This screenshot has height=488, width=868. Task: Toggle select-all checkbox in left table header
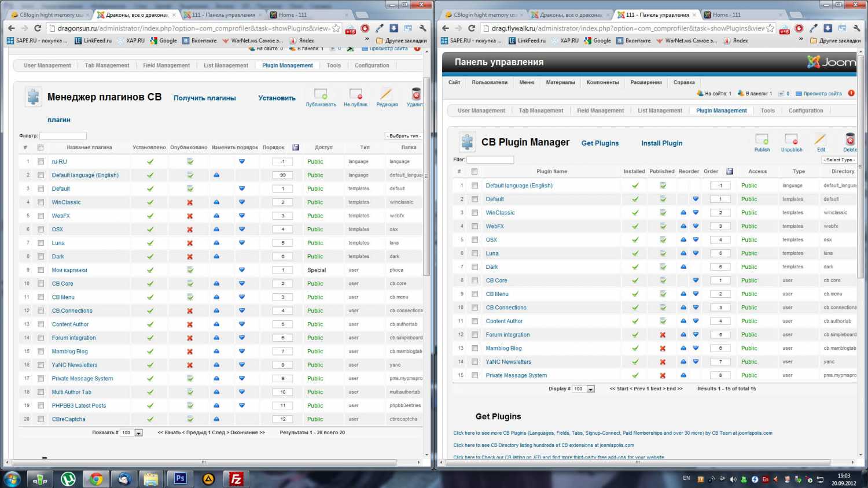point(41,147)
